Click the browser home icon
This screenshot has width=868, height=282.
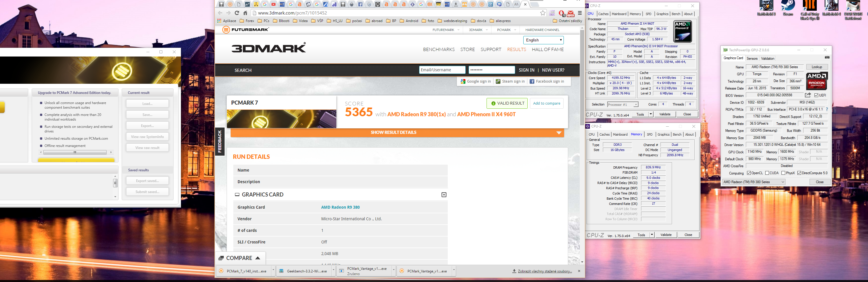pyautogui.click(x=245, y=13)
